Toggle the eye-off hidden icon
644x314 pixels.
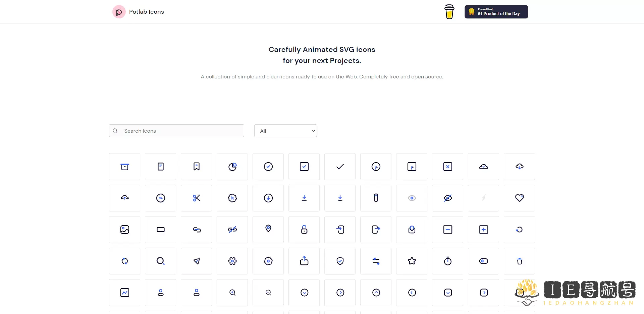(447, 198)
